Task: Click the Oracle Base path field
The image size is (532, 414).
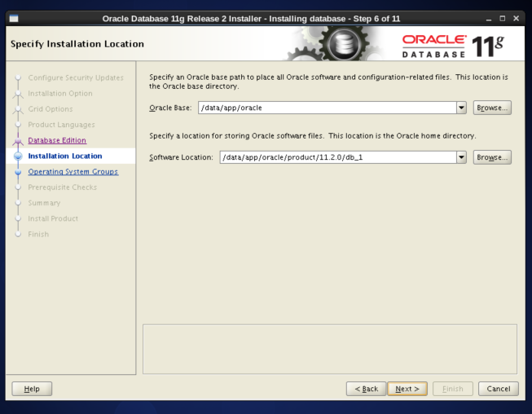Action: click(326, 108)
